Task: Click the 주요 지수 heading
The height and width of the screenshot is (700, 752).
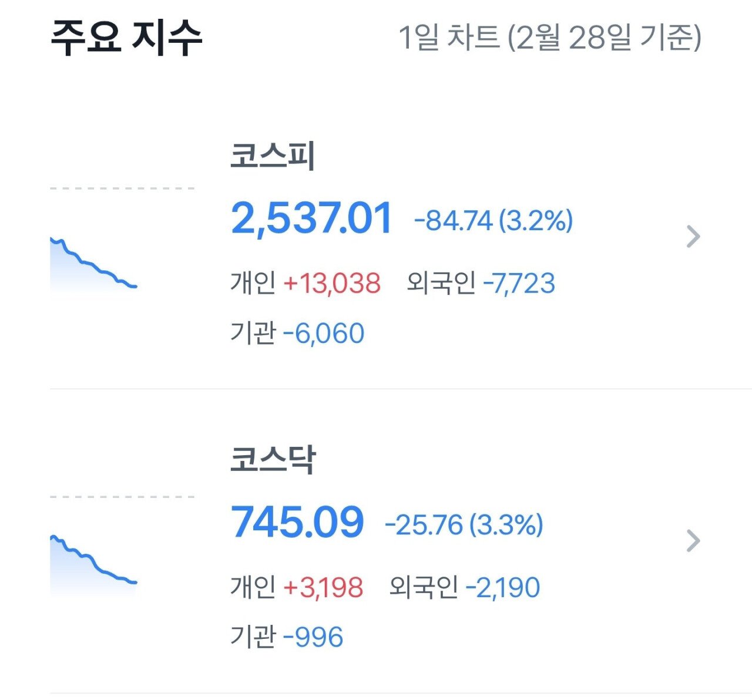Action: 126,38
